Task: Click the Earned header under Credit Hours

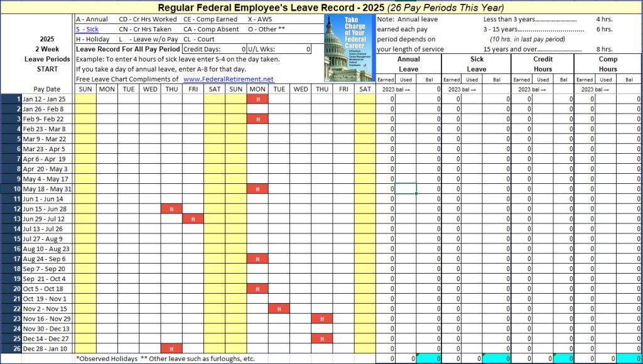Action: [x=519, y=79]
